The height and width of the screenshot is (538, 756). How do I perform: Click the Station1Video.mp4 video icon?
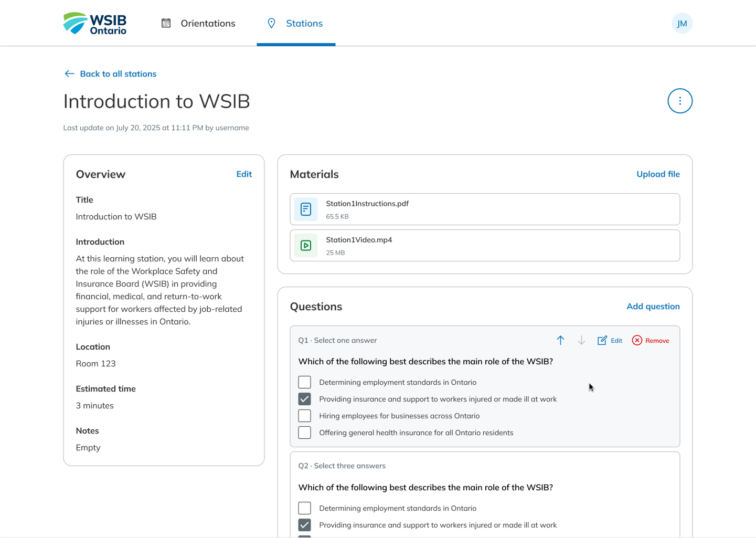306,246
